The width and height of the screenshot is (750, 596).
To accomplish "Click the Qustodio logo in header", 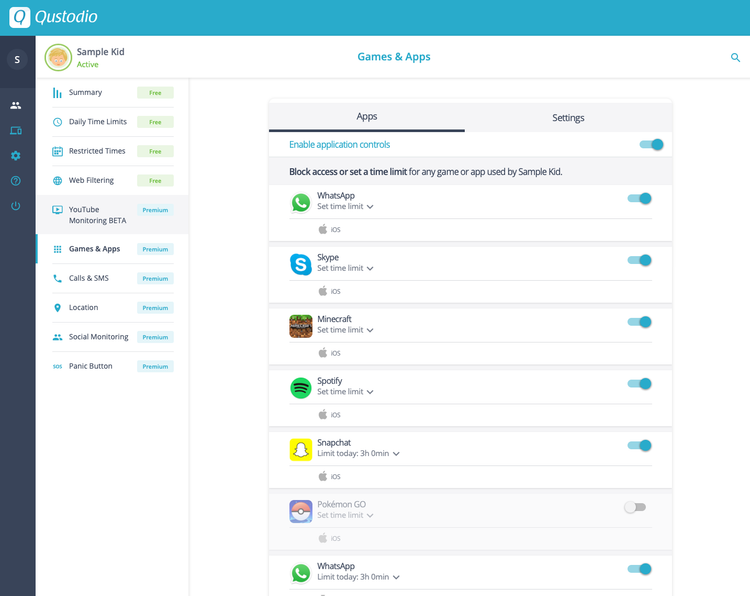I will [53, 17].
